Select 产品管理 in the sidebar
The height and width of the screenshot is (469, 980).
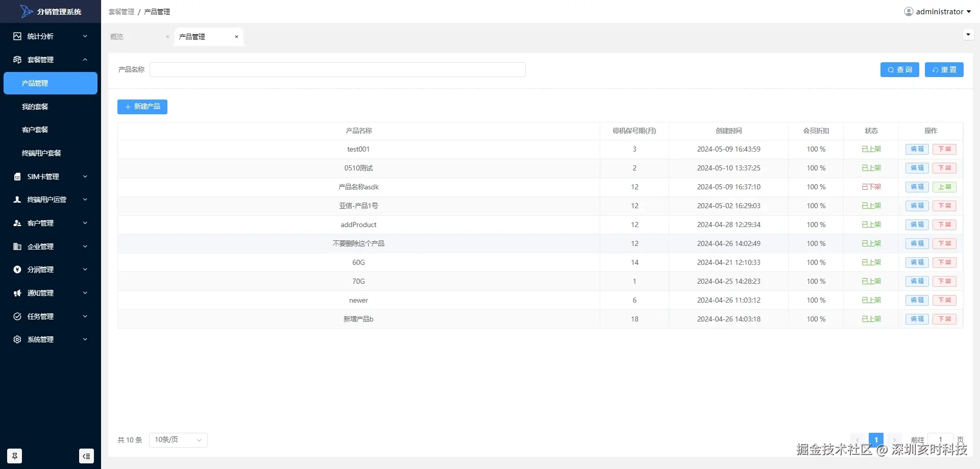click(x=51, y=83)
